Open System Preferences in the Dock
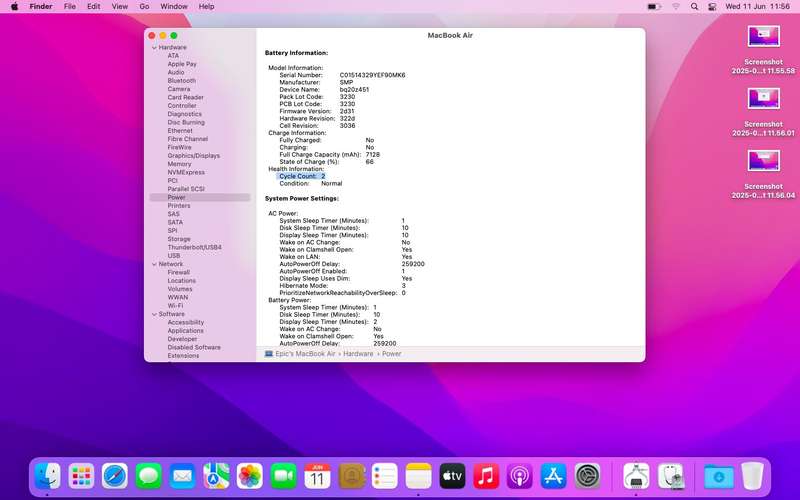 [587, 477]
